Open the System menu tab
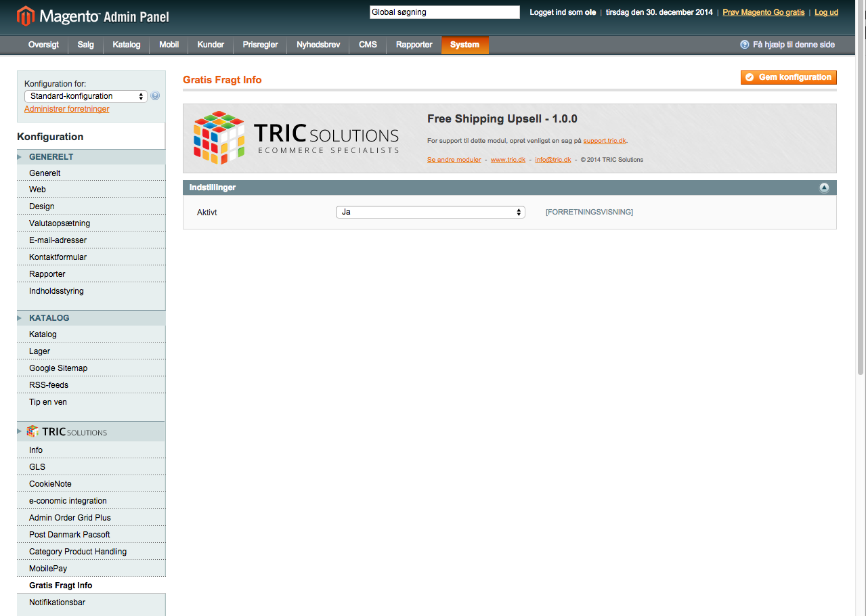 [464, 45]
